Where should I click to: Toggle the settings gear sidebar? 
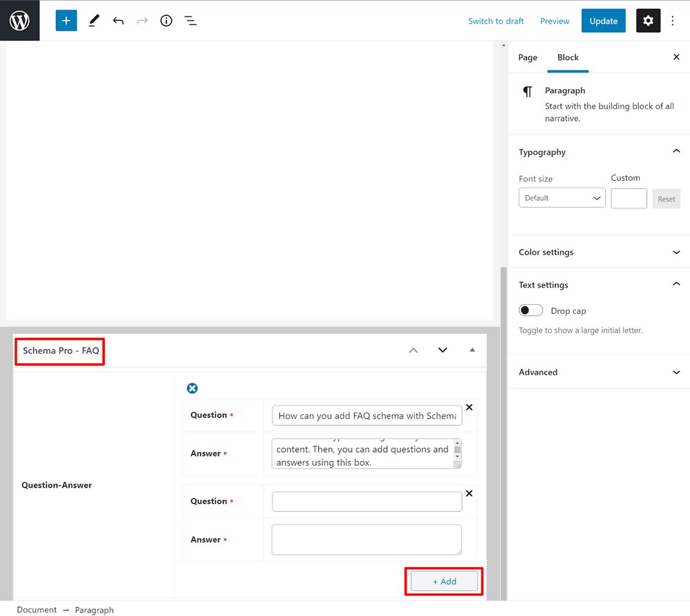point(648,21)
